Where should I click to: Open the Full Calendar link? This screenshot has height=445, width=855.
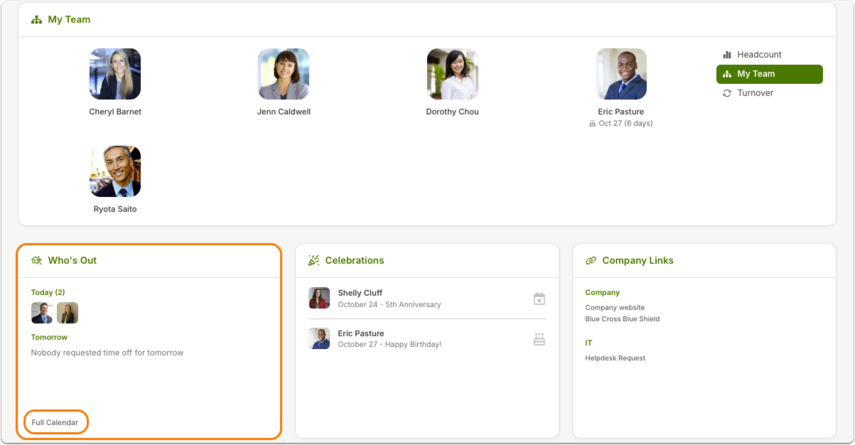[55, 423]
